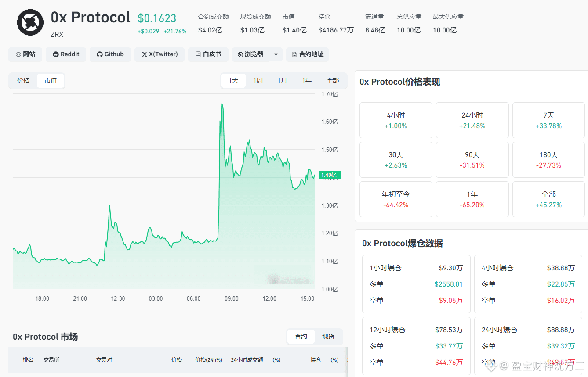Open the X(Twitter) link button
588x377 pixels.
pos(160,54)
